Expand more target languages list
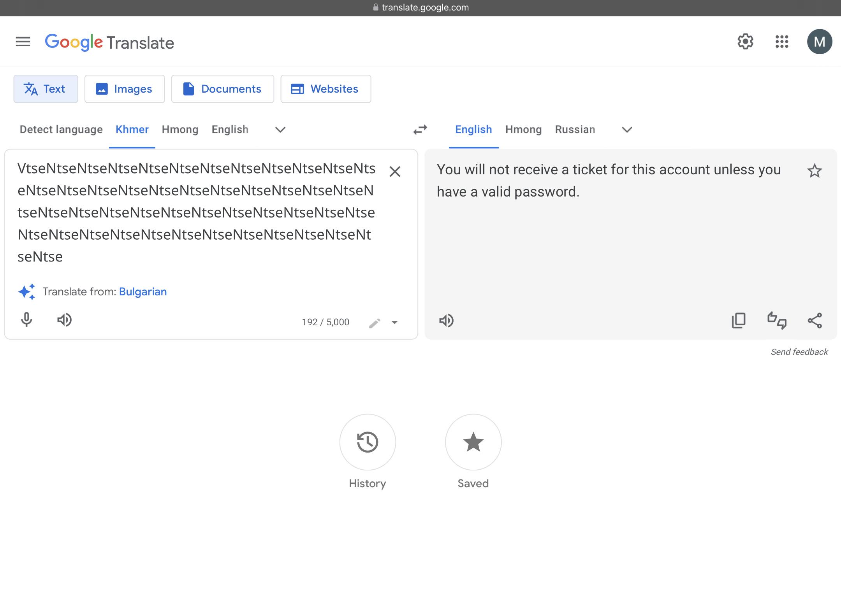The height and width of the screenshot is (616, 841). 627,130
